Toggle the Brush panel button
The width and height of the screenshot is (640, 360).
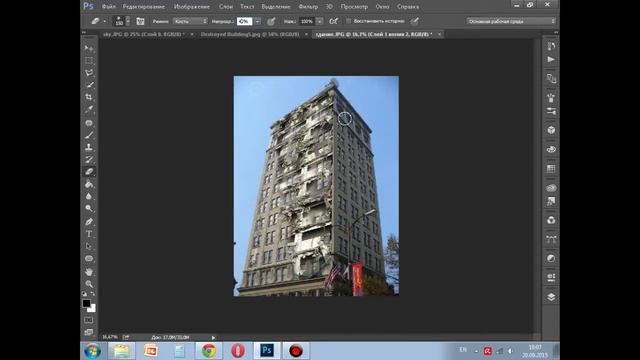coord(140,21)
